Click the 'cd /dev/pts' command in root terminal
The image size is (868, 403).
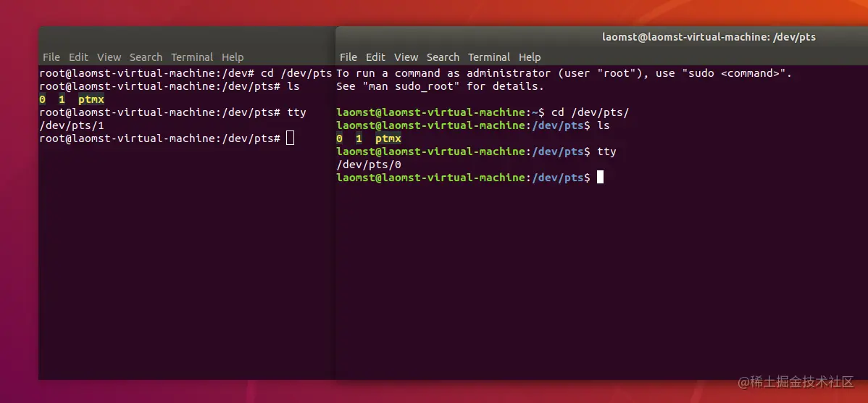click(296, 73)
